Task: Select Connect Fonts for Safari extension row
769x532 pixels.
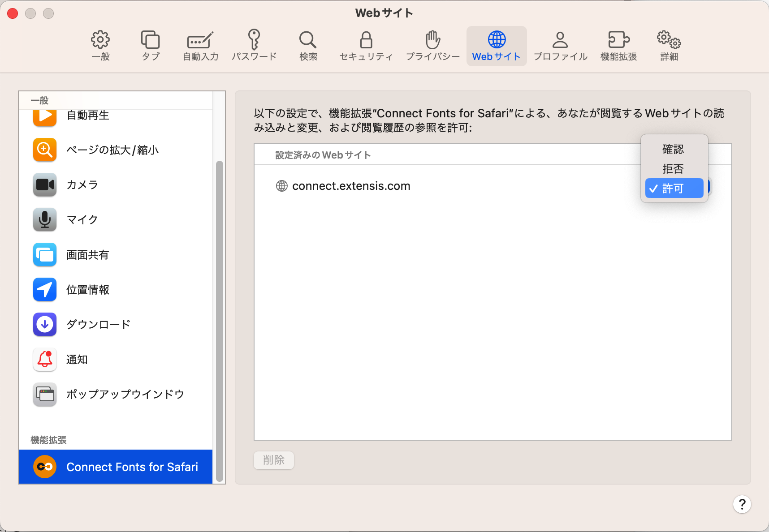Action: tap(116, 467)
